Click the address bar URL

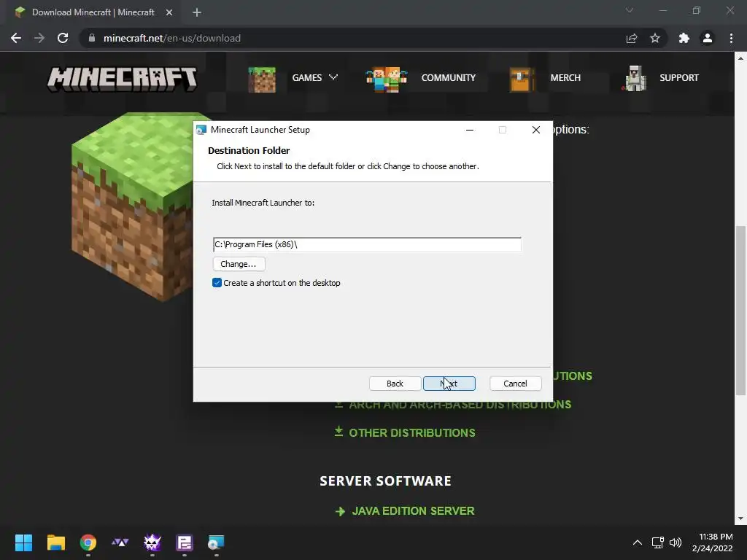[x=172, y=38]
